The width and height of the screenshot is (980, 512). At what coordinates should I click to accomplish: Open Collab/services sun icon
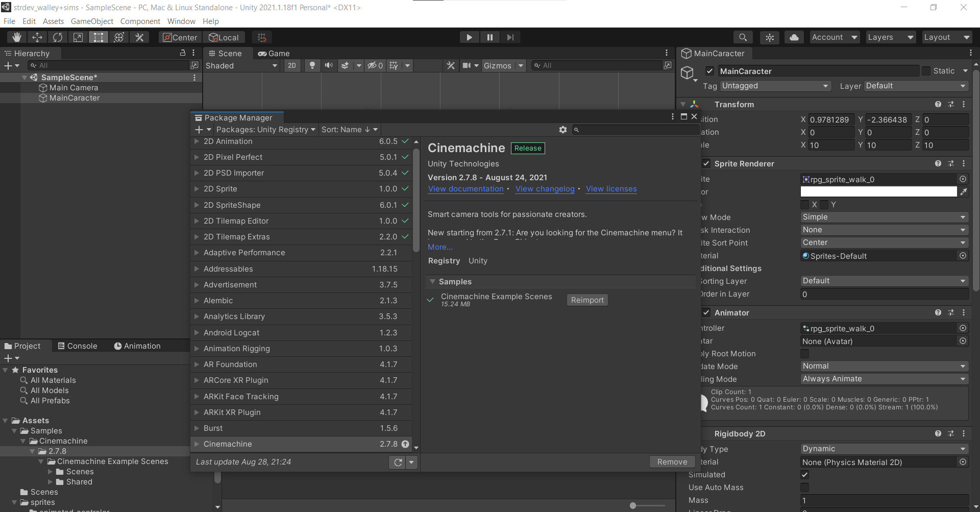pos(770,37)
